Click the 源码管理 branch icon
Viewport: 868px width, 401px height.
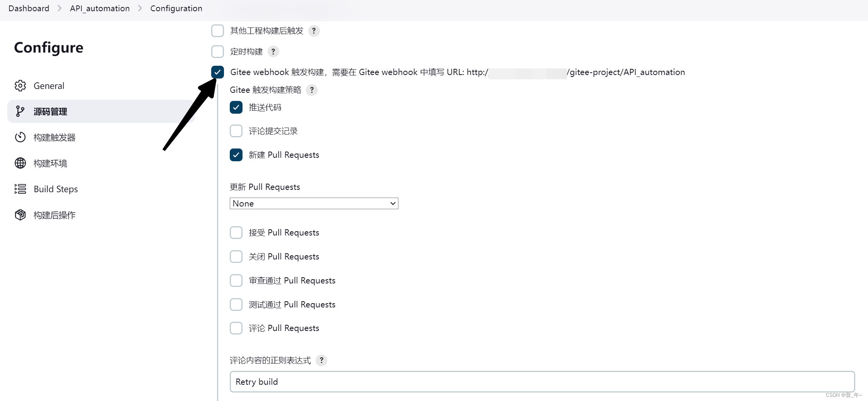point(20,111)
